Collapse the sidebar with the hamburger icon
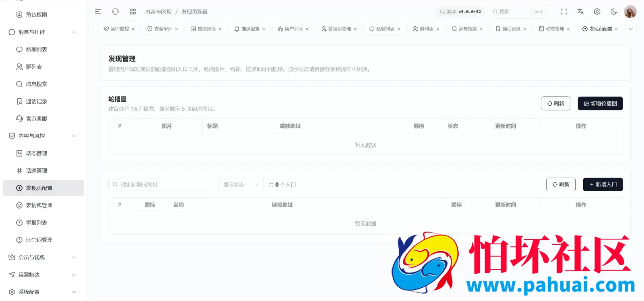The height and width of the screenshot is (301, 644). pyautogui.click(x=98, y=12)
